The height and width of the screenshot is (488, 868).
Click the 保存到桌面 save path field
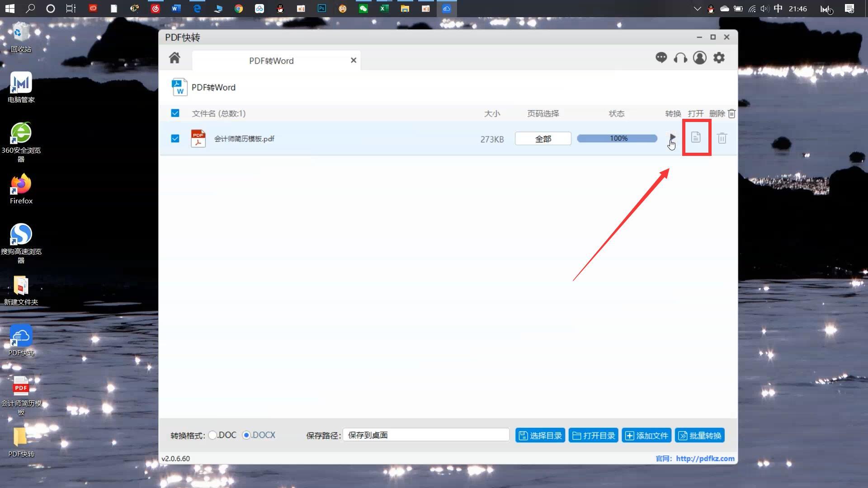click(x=426, y=435)
